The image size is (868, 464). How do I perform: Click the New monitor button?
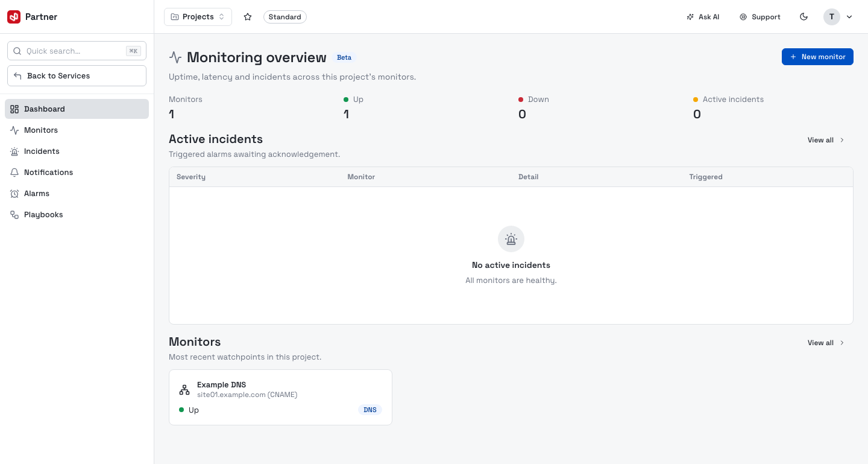817,57
